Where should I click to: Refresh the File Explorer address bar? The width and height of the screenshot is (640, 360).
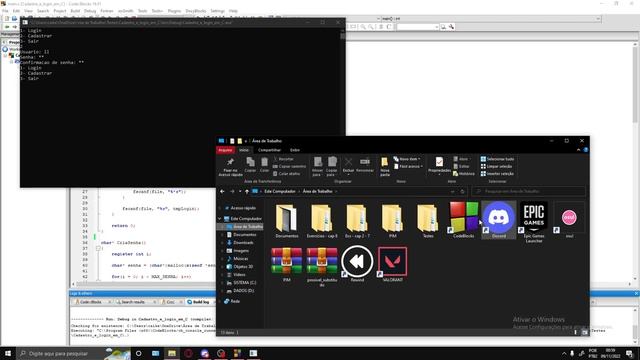click(462, 191)
